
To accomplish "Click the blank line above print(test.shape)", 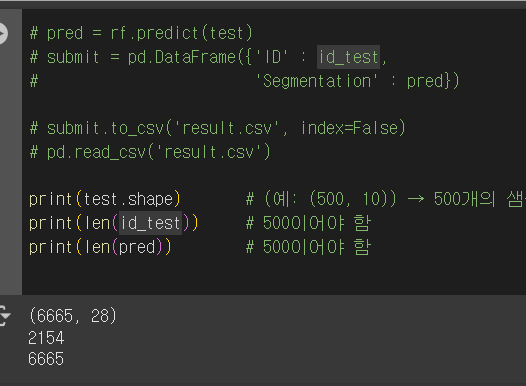I will point(268,176).
